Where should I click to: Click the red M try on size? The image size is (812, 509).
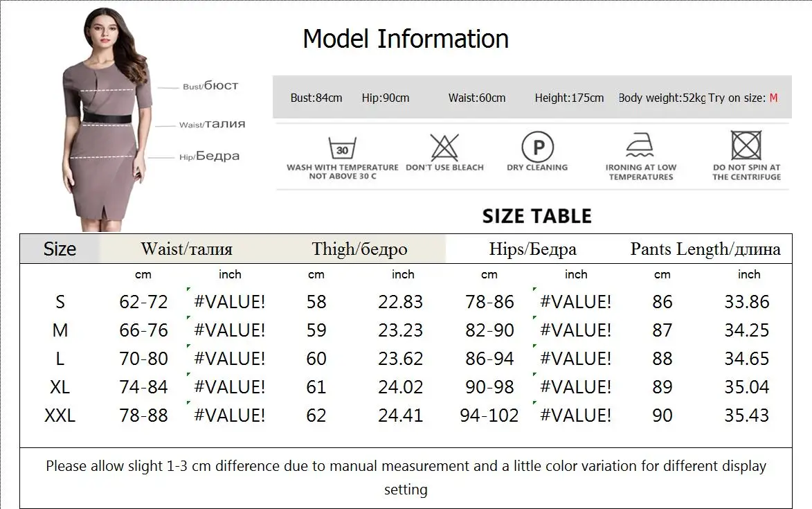(x=773, y=98)
